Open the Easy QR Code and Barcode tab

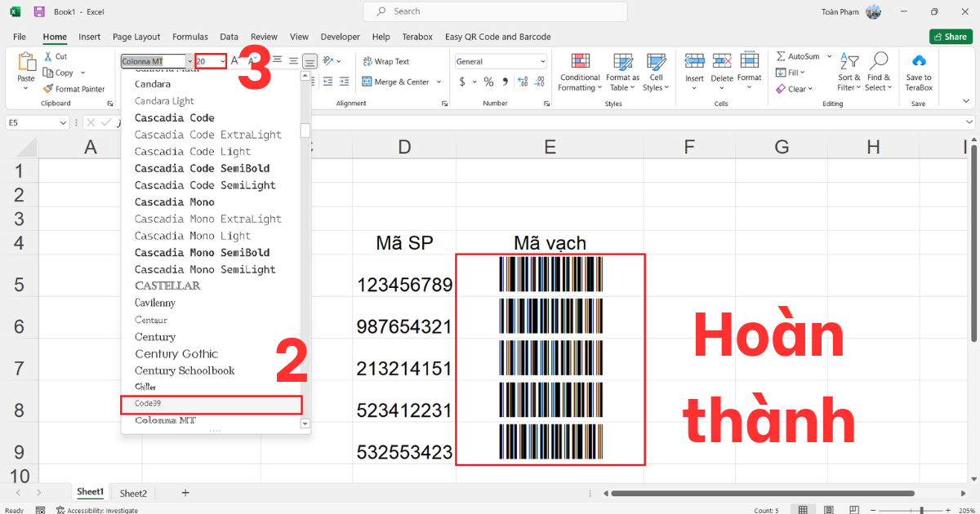499,37
